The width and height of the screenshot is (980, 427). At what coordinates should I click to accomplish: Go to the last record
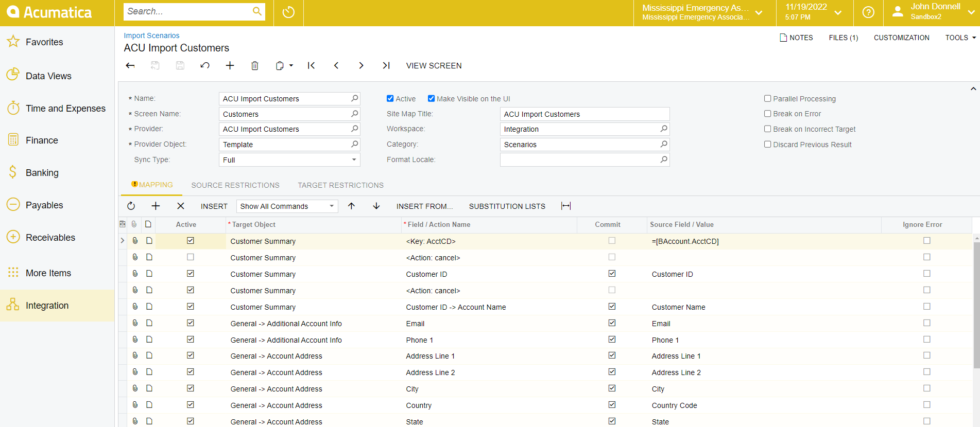386,65
